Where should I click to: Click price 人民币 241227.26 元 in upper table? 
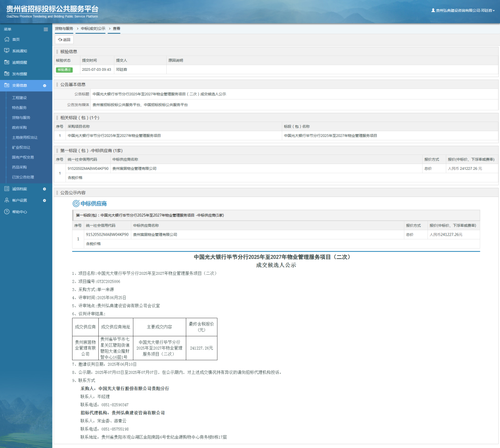coord(465,169)
